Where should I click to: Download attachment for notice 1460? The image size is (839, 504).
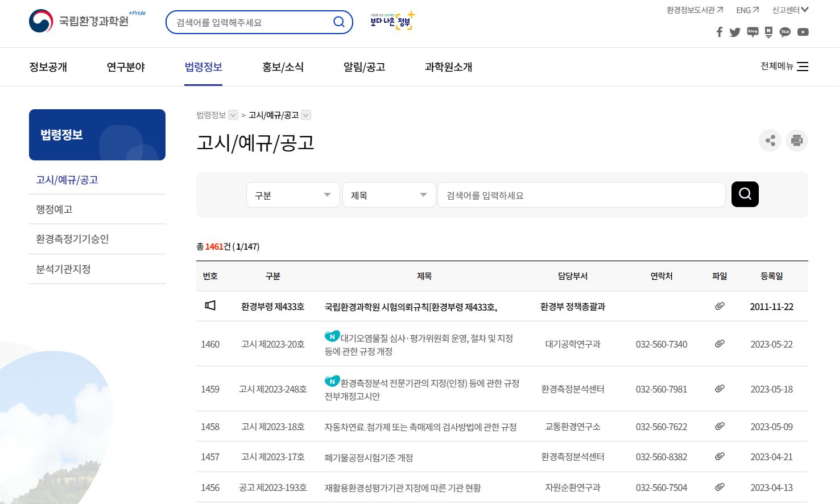(x=720, y=344)
